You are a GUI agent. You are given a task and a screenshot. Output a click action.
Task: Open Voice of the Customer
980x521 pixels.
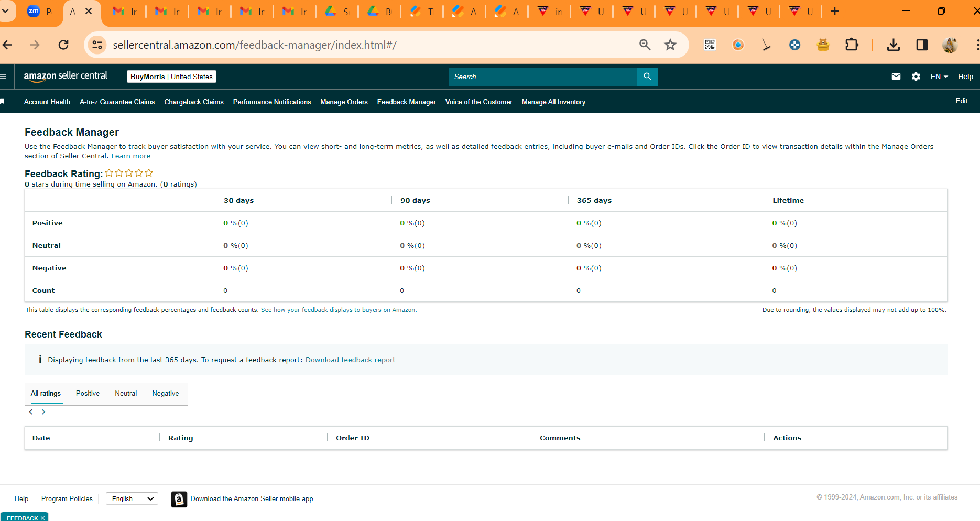pyautogui.click(x=479, y=102)
